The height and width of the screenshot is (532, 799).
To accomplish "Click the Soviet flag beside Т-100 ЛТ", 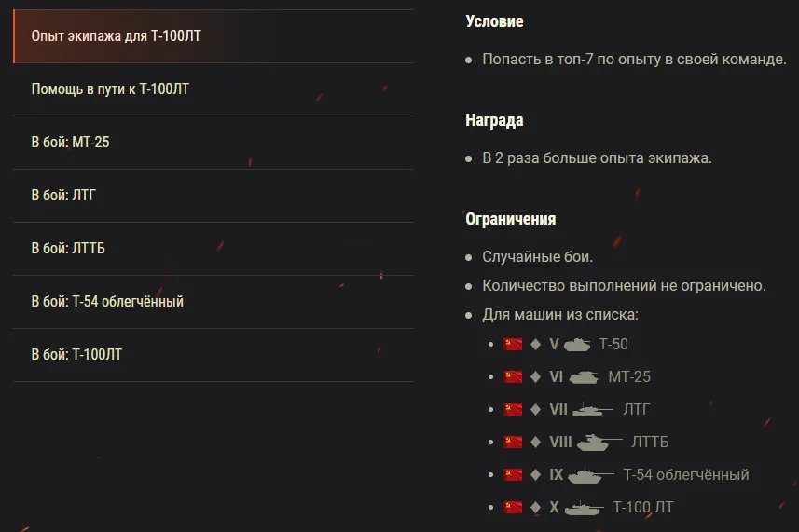I will tap(513, 507).
